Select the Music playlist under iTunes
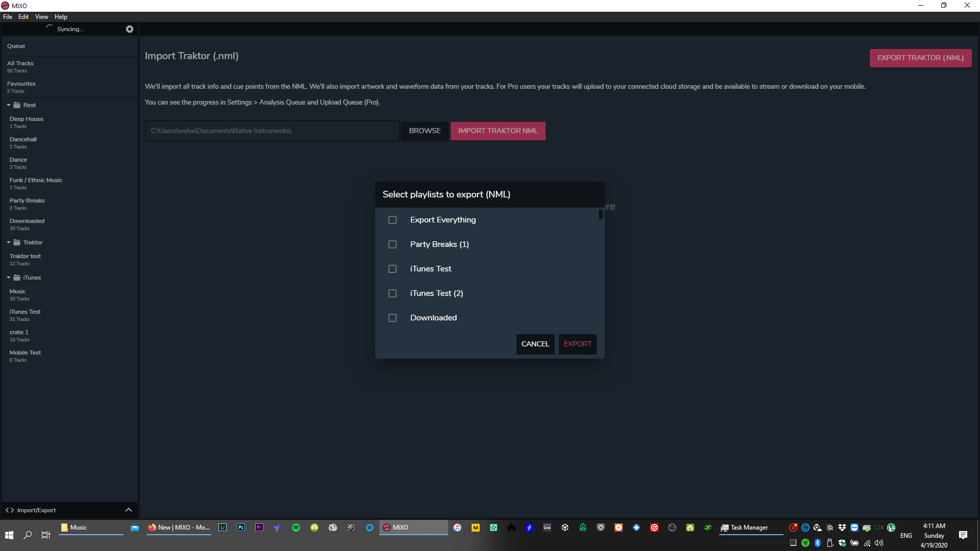The image size is (980, 551). pos(70,295)
